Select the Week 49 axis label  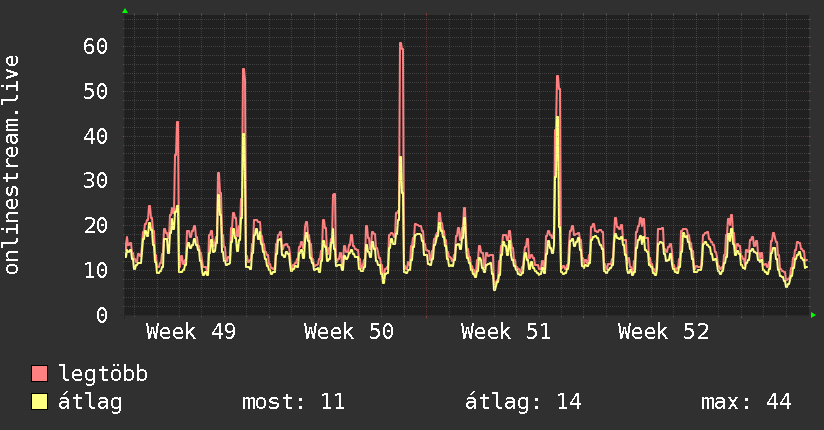coord(191,332)
